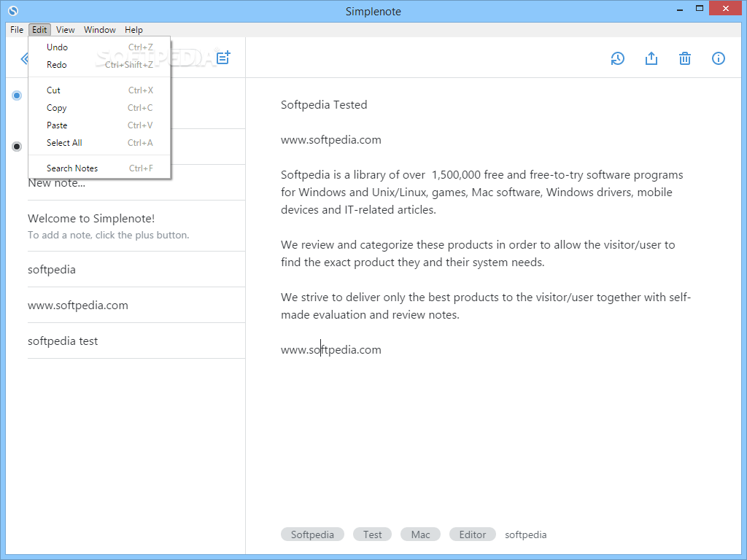Open the 'softpedia' note in list
The height and width of the screenshot is (560, 747).
[x=136, y=270]
